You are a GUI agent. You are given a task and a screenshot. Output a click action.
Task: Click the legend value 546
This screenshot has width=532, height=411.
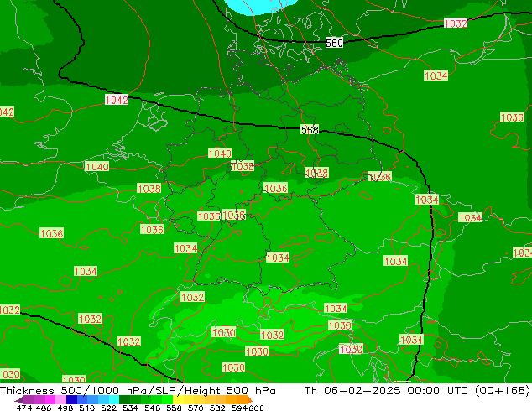click(152, 408)
